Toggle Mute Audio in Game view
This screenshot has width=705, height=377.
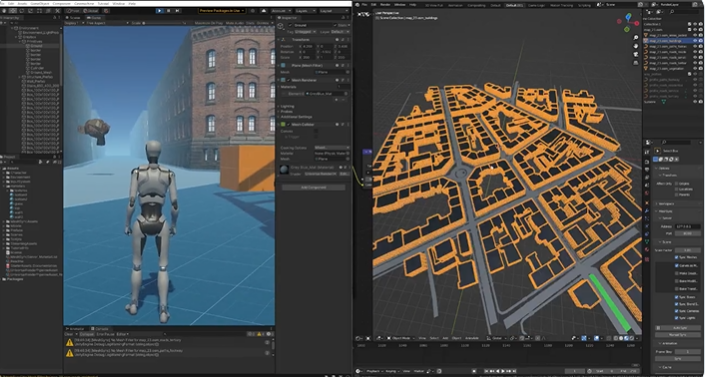coord(234,22)
